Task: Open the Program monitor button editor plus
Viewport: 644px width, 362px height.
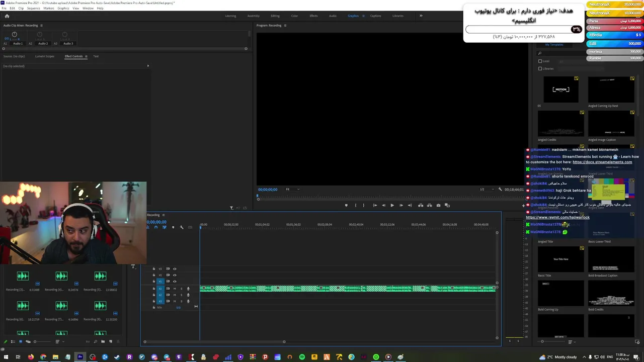Action: tap(523, 205)
